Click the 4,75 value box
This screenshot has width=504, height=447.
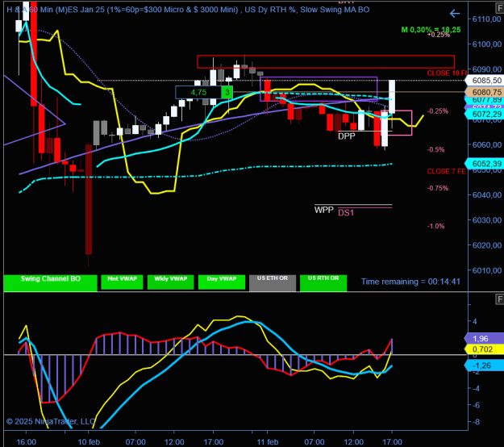(x=198, y=93)
